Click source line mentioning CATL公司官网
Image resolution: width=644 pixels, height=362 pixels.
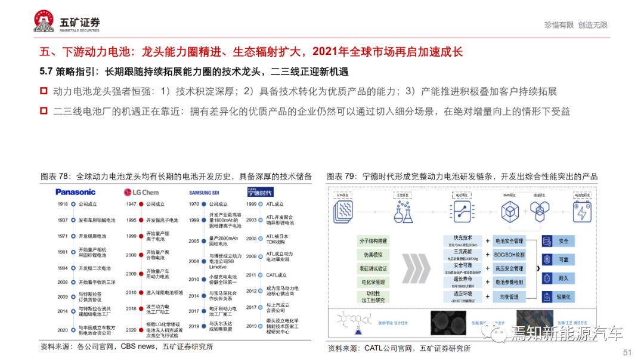[399, 348]
